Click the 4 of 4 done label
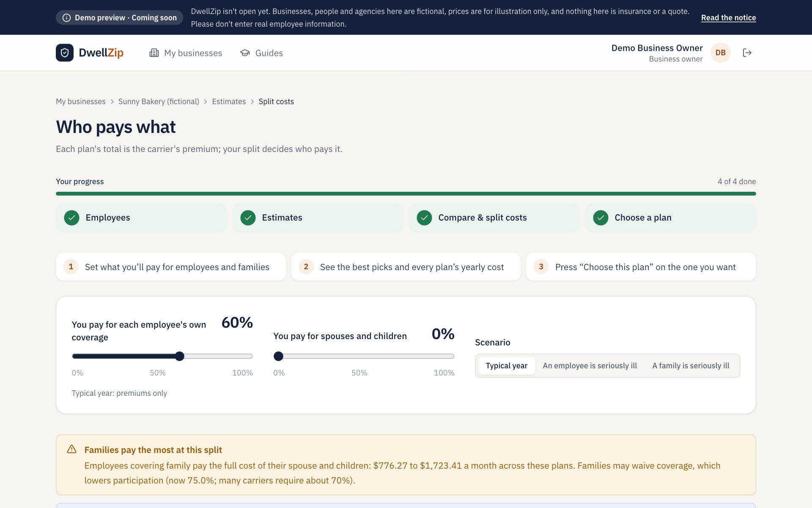This screenshot has height=508, width=812. tap(737, 182)
